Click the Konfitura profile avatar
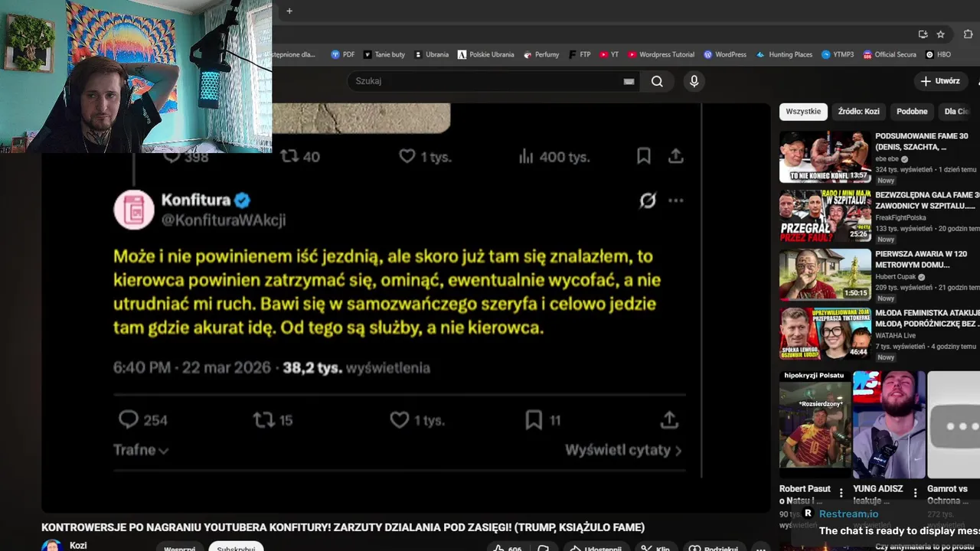Screen dimensions: 980x551 click(x=134, y=209)
